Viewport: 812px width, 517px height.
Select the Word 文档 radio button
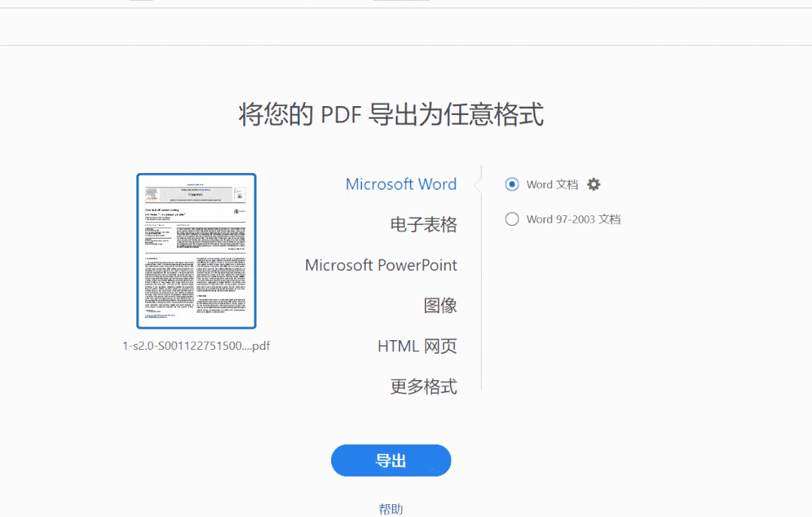coord(512,184)
